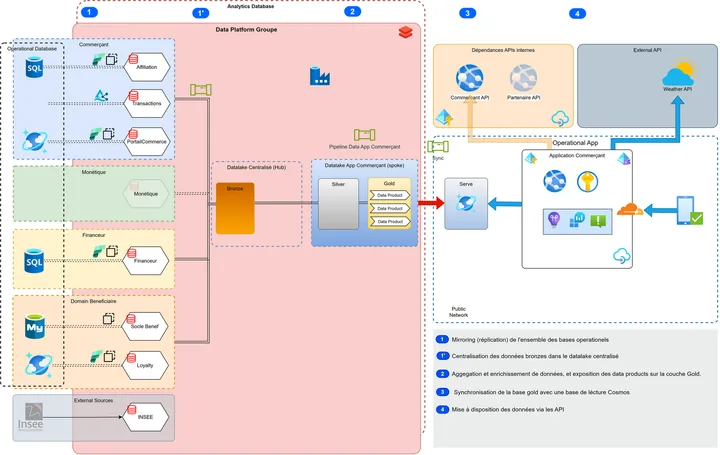Click the orange Bronze layer box
Image resolution: width=720 pixels, height=455 pixels.
[235, 208]
